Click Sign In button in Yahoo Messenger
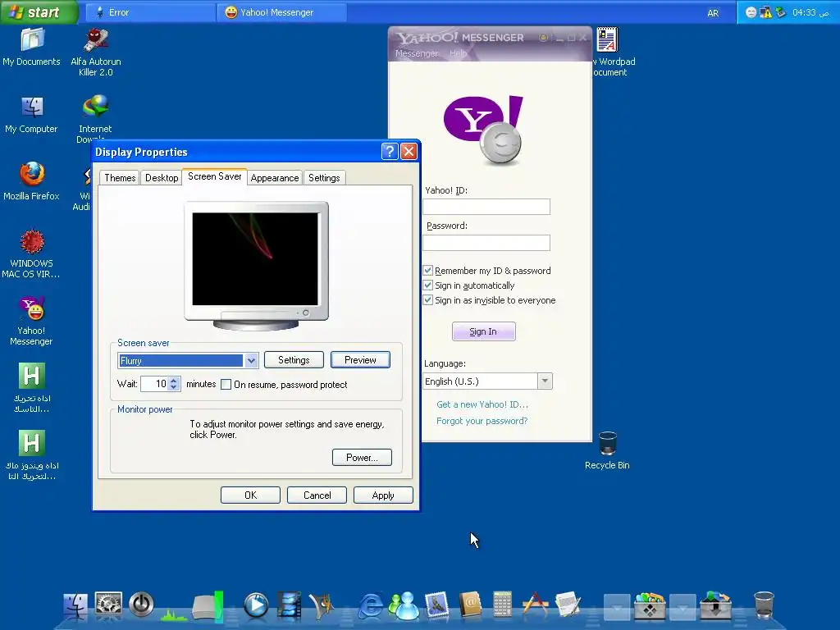The width and height of the screenshot is (840, 630). [x=483, y=331]
